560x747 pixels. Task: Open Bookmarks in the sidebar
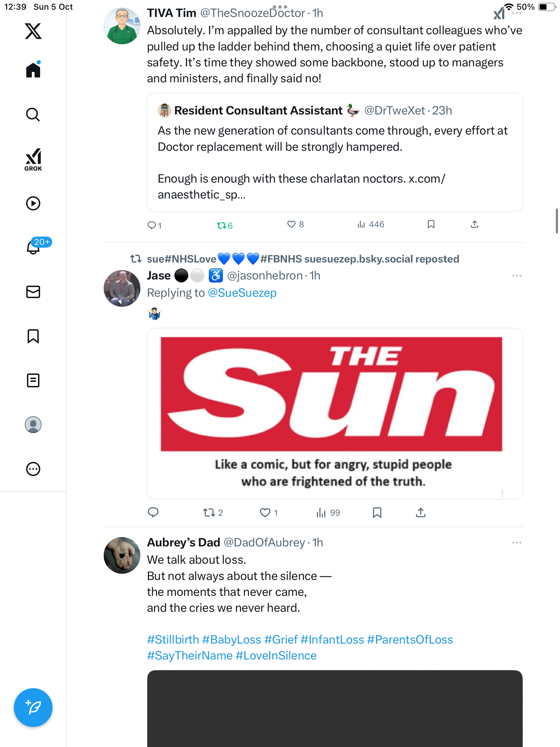pos(33,336)
